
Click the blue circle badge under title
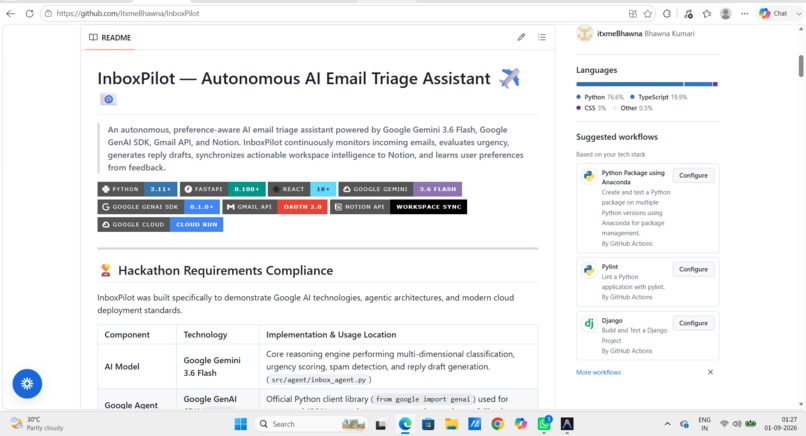(x=108, y=99)
